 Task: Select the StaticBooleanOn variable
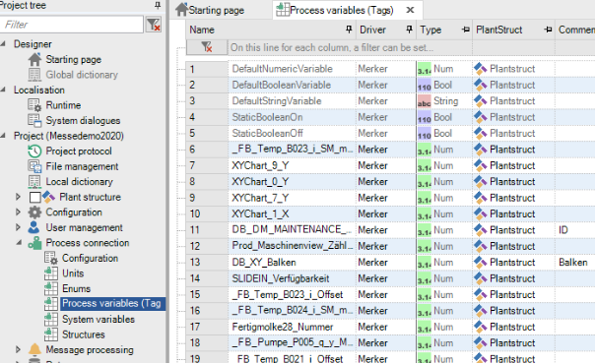[x=267, y=117]
